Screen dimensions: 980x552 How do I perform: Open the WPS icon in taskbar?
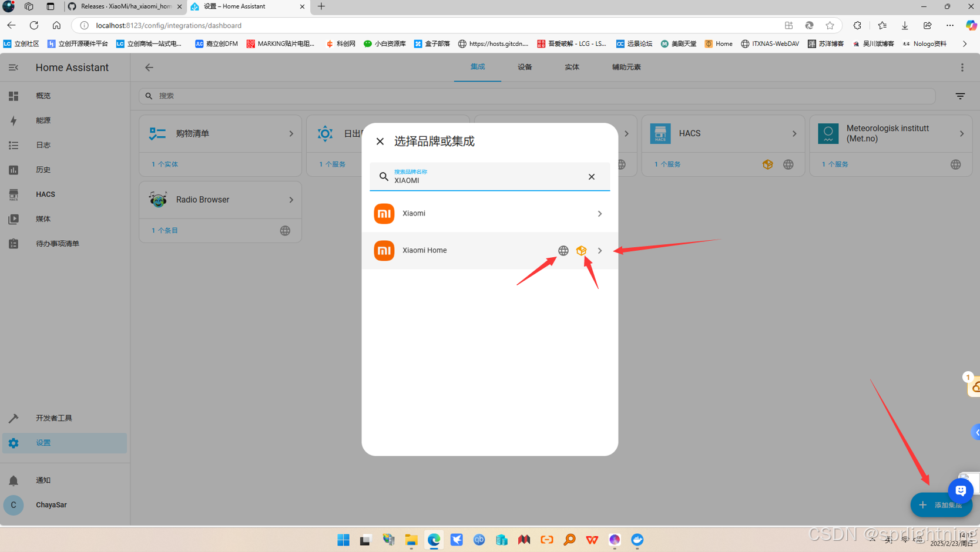[x=592, y=540]
